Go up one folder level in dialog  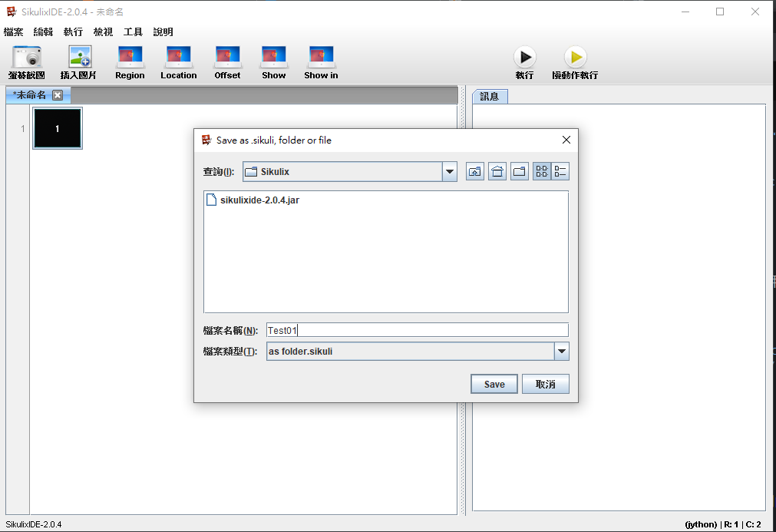[x=475, y=171]
